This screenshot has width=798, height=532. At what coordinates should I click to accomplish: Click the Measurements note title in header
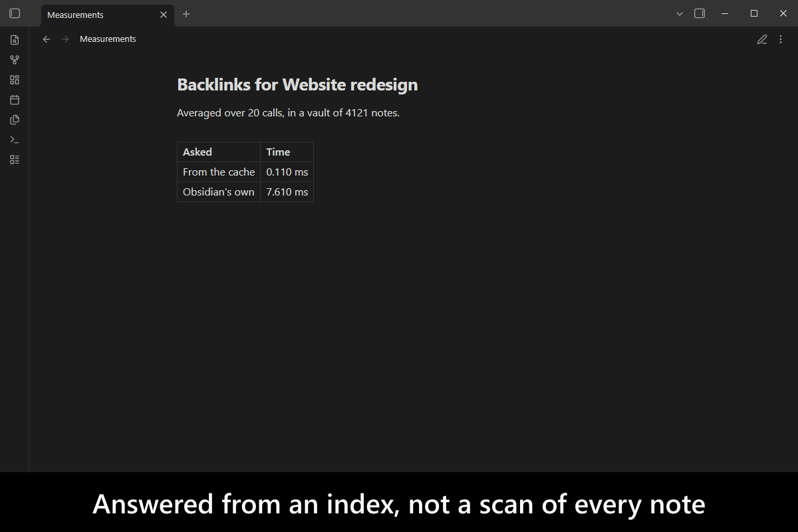point(108,39)
